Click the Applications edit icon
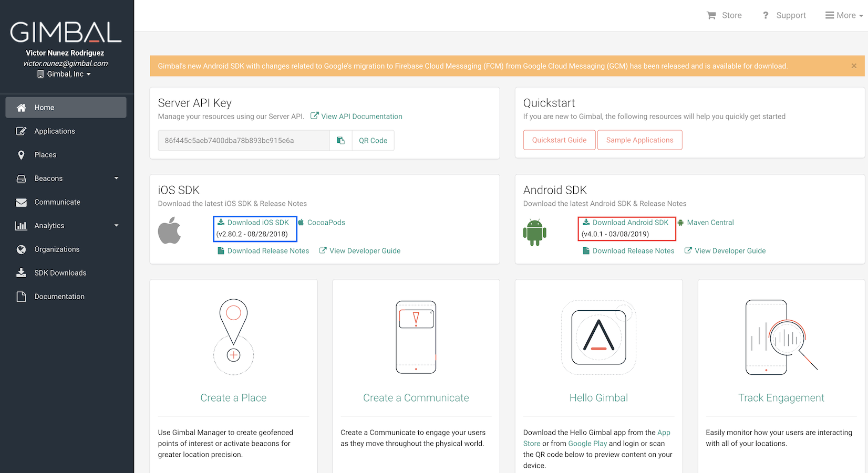868x473 pixels. coord(21,131)
